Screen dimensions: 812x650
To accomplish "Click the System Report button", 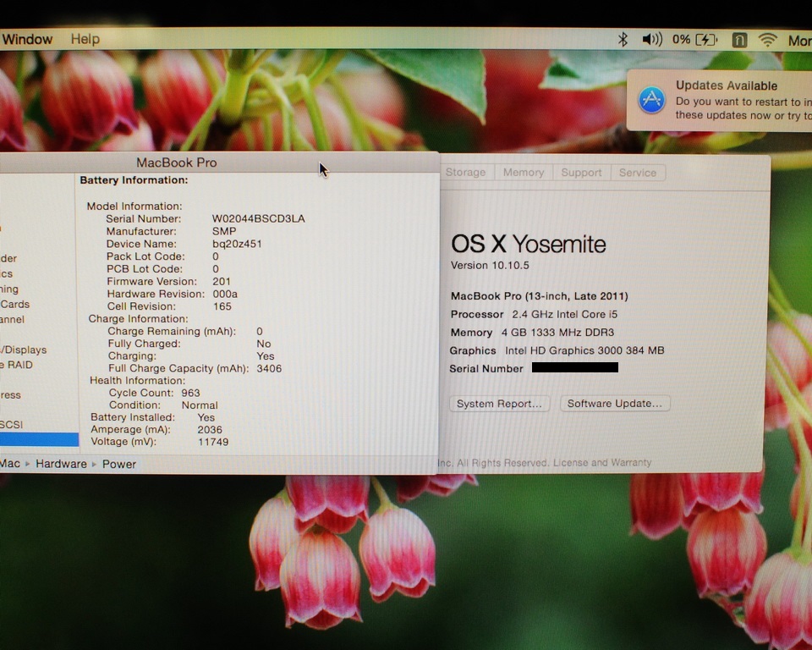I will [499, 404].
